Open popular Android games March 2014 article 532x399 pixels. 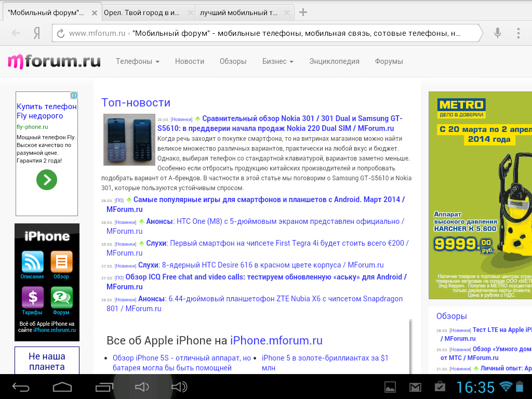coord(256,204)
